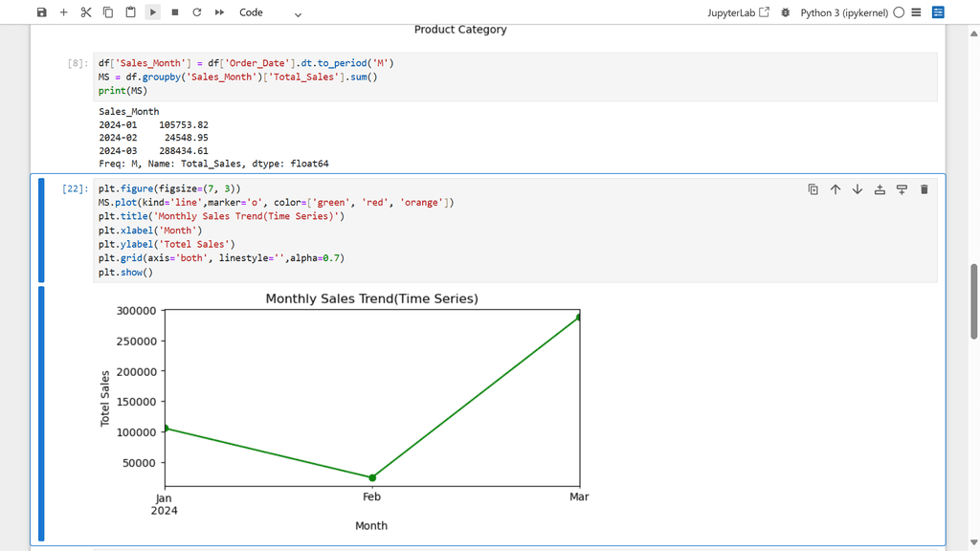Toggle the blue right-side panel button
Viewport: 980px width, 551px height.
(x=938, y=12)
